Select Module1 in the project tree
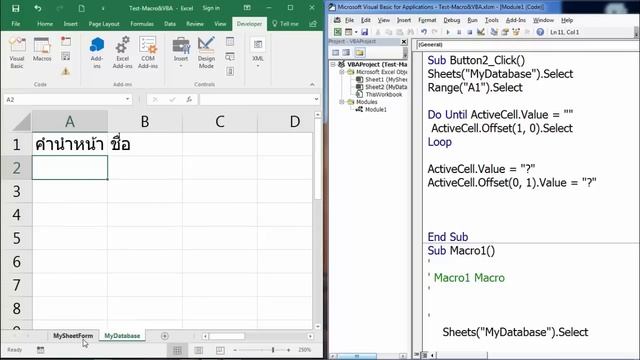Screen dimensions: 640x360 tap(376, 109)
